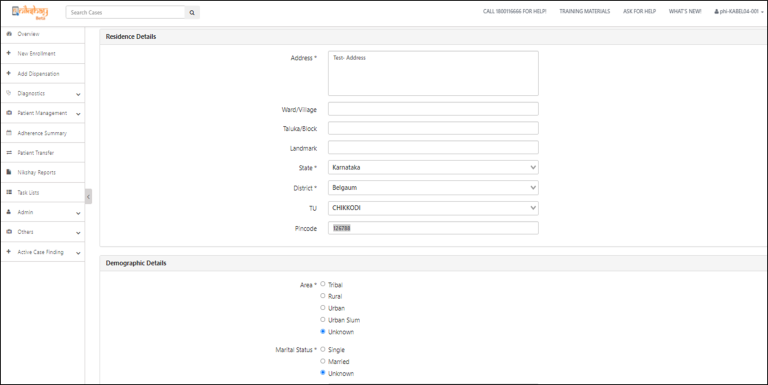Click the Nikshay Beta logo
The height and width of the screenshot is (385, 768).
click(30, 12)
